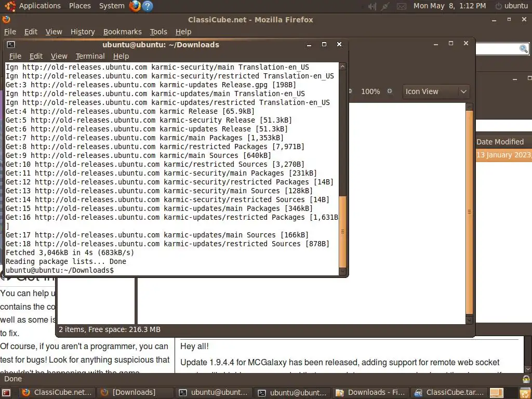
Task: Click the '13 January 2023' date entry
Action: click(x=504, y=155)
